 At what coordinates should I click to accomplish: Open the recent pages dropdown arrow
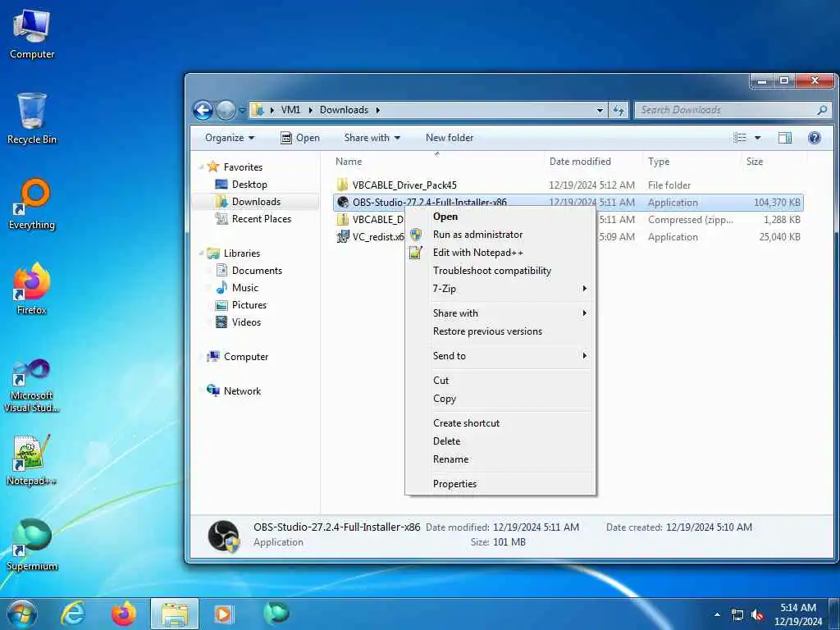point(242,111)
